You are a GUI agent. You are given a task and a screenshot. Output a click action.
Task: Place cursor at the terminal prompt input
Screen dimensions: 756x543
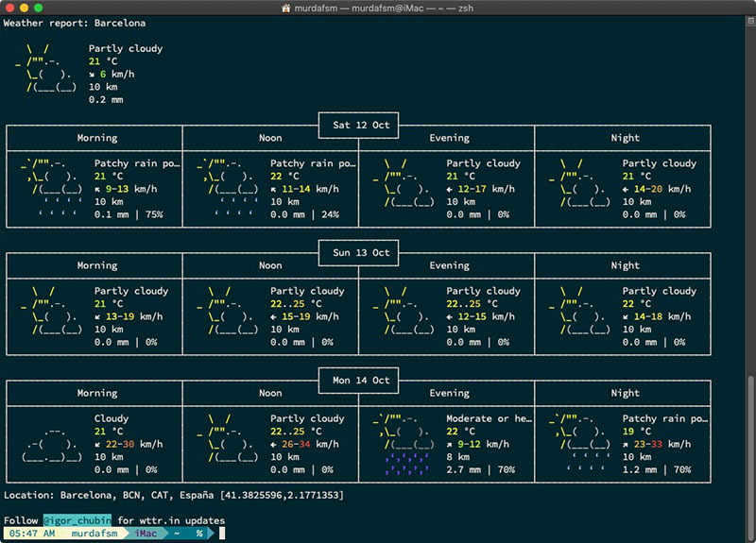[x=223, y=534]
